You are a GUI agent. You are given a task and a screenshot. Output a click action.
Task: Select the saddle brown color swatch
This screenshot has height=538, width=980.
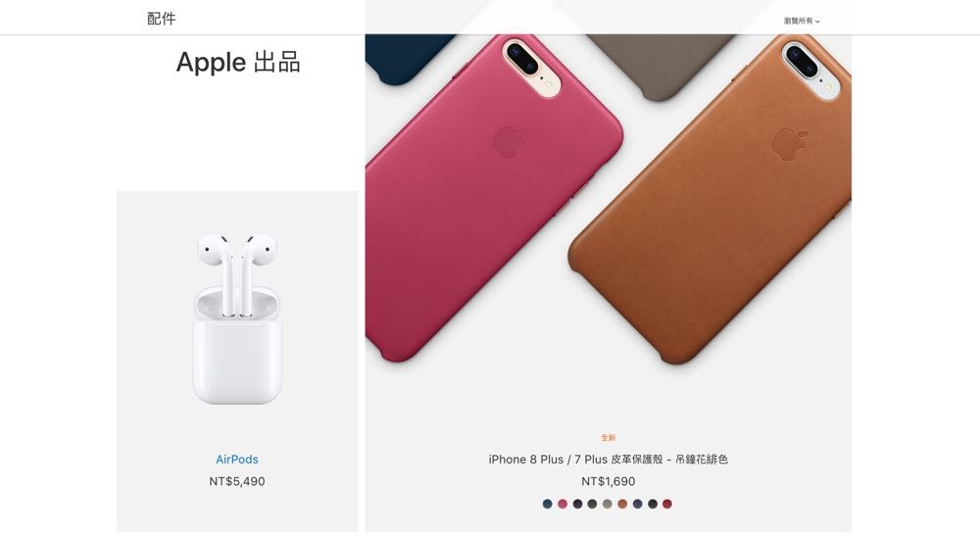[622, 504]
